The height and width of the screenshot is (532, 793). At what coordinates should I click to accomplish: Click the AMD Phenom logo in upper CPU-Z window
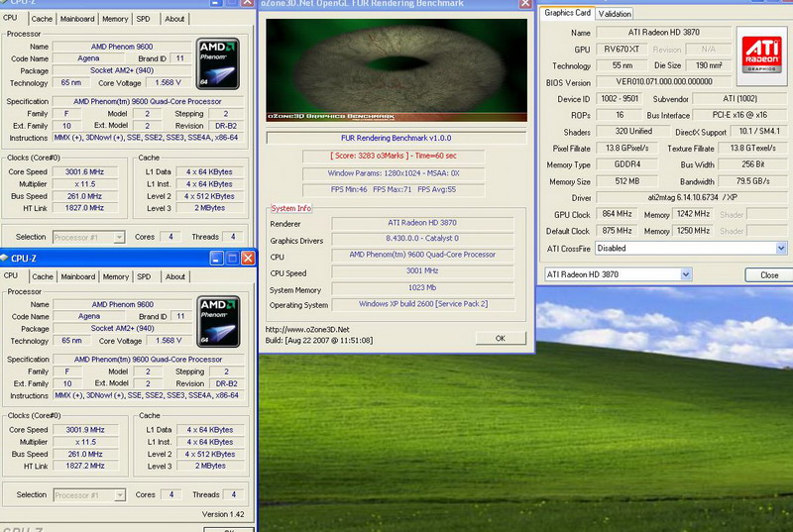pyautogui.click(x=218, y=63)
